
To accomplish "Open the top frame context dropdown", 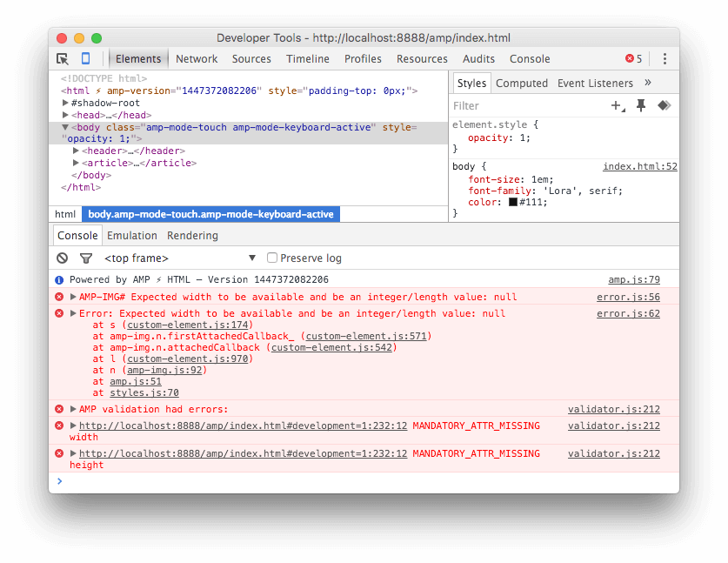I will click(180, 258).
